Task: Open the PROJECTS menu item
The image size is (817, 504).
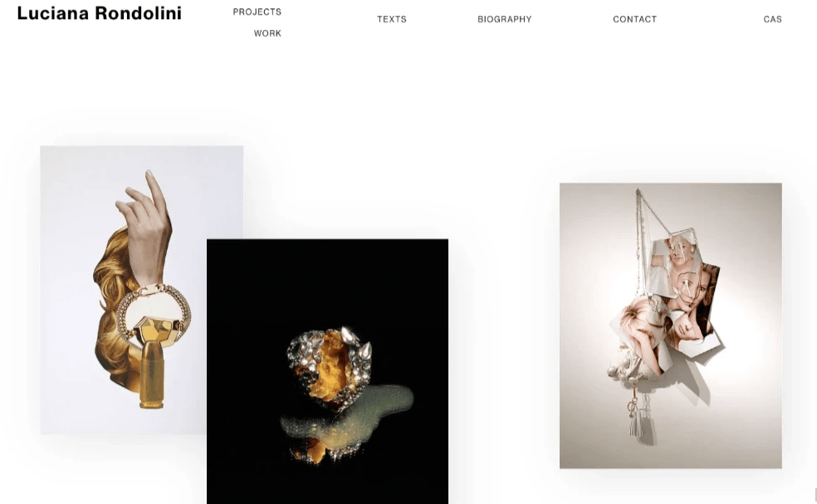Action: 257,12
